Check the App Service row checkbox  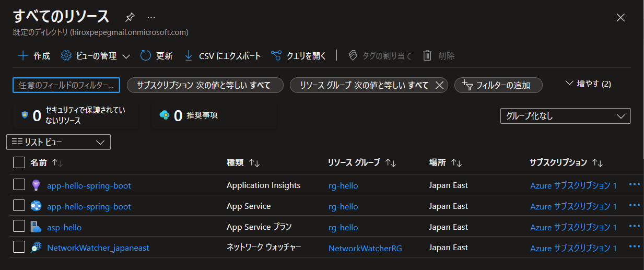click(19, 206)
